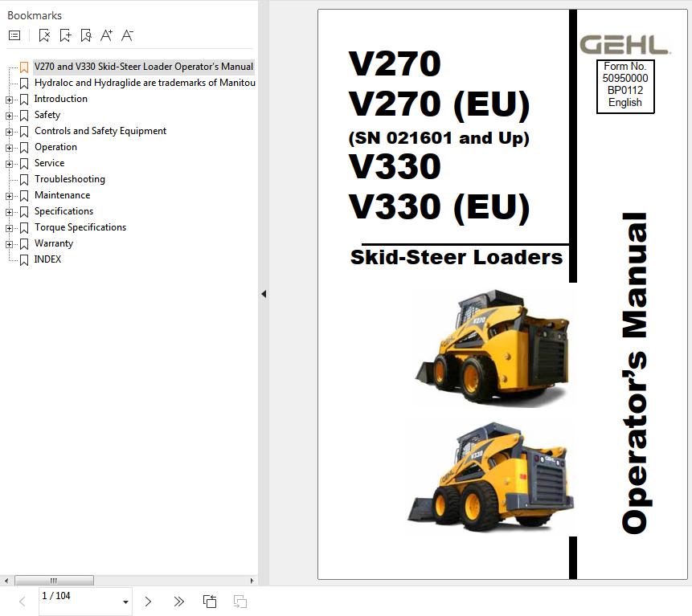Screen dimensions: 692x616
Task: Click the go to previous view icon
Action: 210,602
